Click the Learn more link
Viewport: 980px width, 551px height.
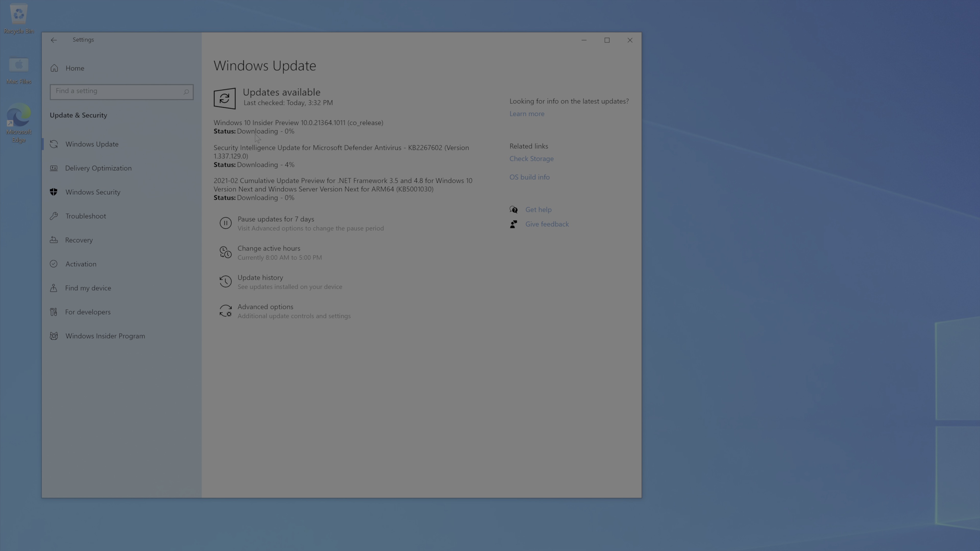pyautogui.click(x=526, y=113)
